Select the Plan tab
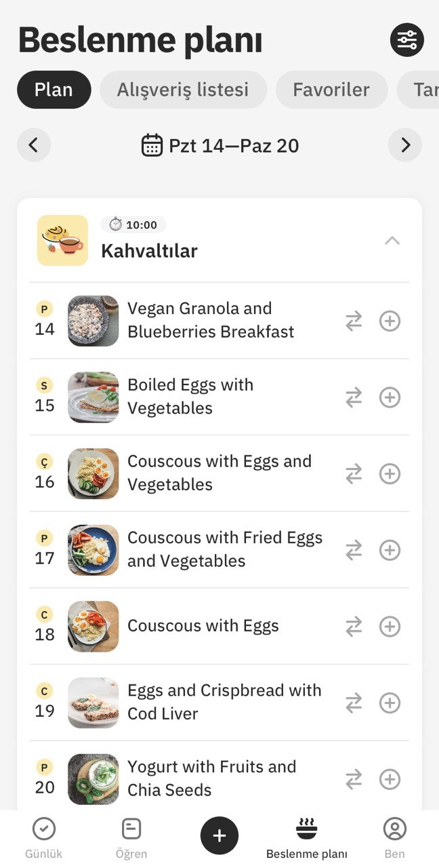Screen dimensions: 439x868 coord(54,90)
